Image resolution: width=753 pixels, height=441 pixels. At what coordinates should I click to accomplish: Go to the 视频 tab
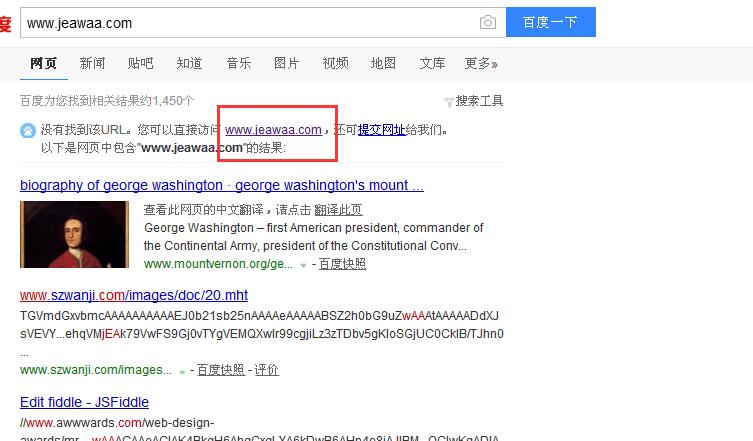click(335, 64)
